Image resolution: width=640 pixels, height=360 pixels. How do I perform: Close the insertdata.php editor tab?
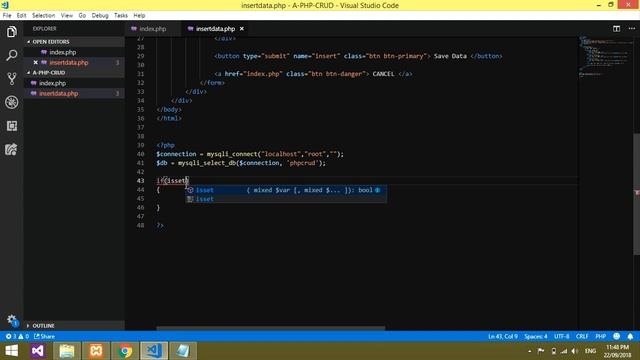242,29
